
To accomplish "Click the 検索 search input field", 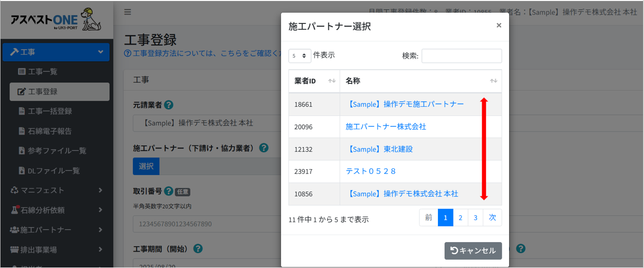I will [x=461, y=56].
